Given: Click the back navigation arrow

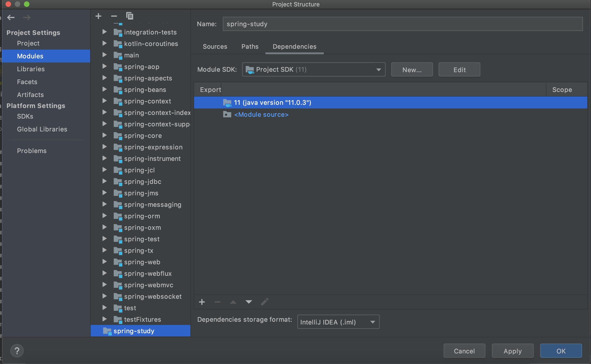Looking at the screenshot, I should (11, 17).
